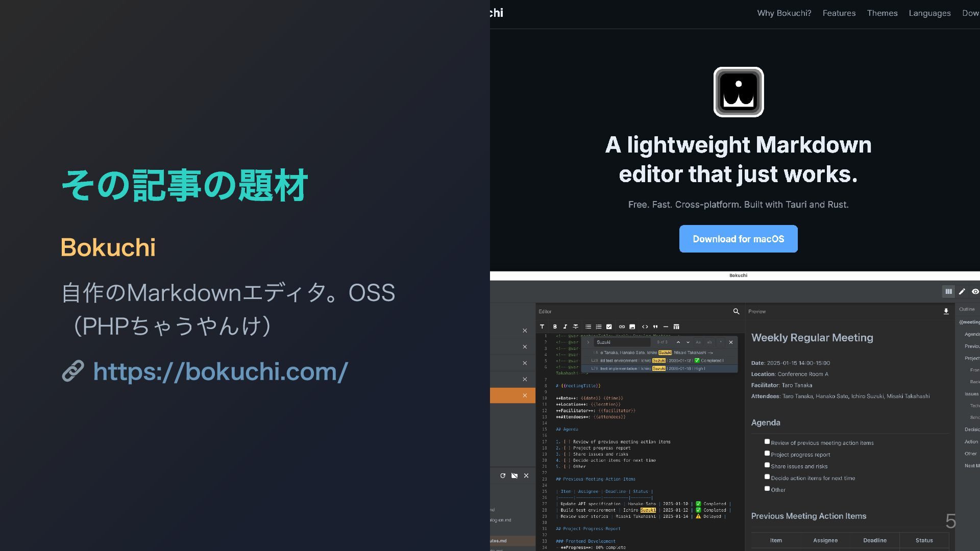Screen dimensions: 980x551
Task: Open the editor search magnifier icon
Action: [736, 311]
